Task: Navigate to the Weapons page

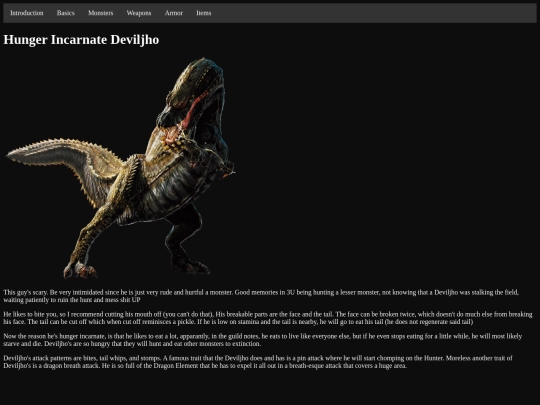Action: (139, 13)
